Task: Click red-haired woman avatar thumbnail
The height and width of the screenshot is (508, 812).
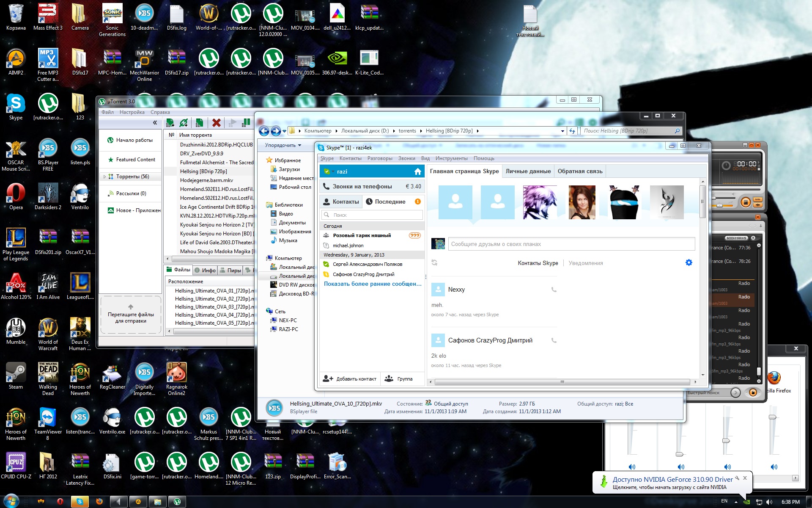Action: point(582,202)
